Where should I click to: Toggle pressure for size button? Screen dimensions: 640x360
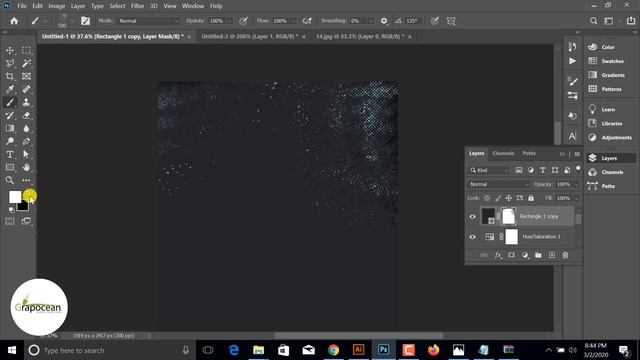click(435, 21)
